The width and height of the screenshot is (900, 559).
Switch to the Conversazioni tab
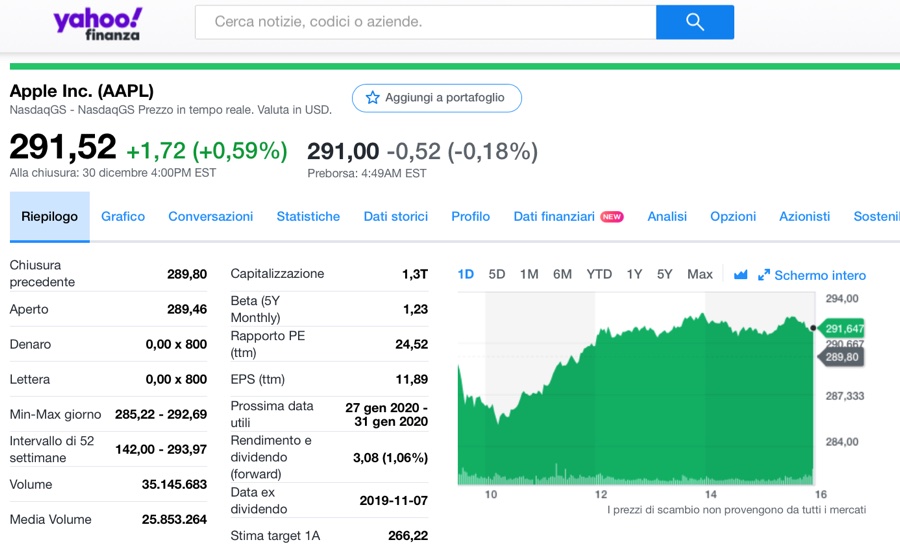(210, 216)
